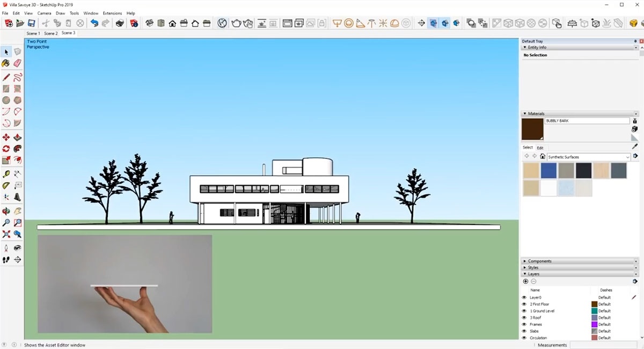Choose the Tape Measure tool
The height and width of the screenshot is (349, 644).
point(6,174)
